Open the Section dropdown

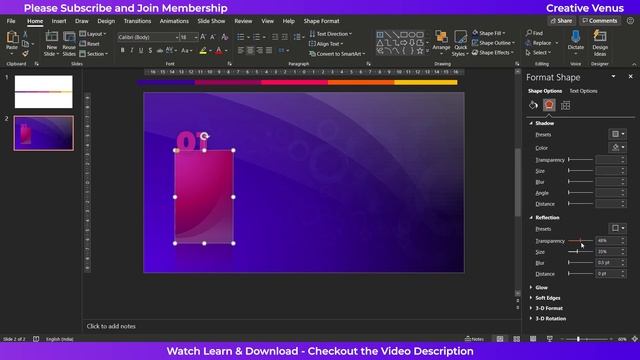tap(93, 53)
